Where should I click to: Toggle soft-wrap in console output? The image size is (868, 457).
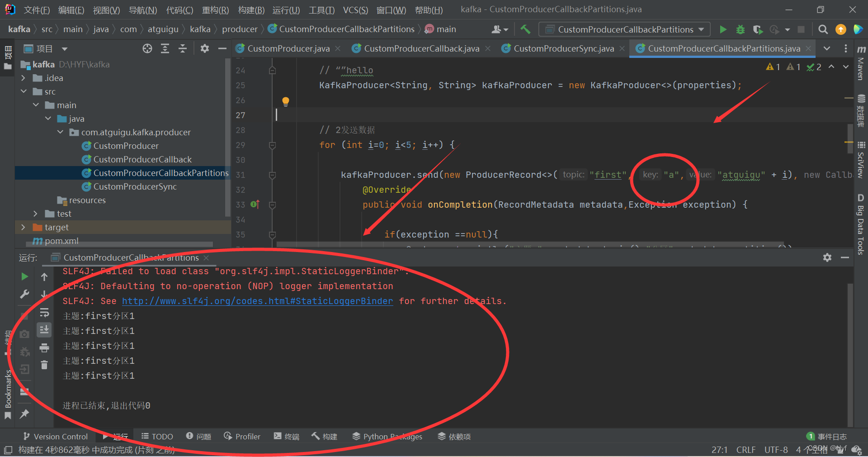pos(44,313)
